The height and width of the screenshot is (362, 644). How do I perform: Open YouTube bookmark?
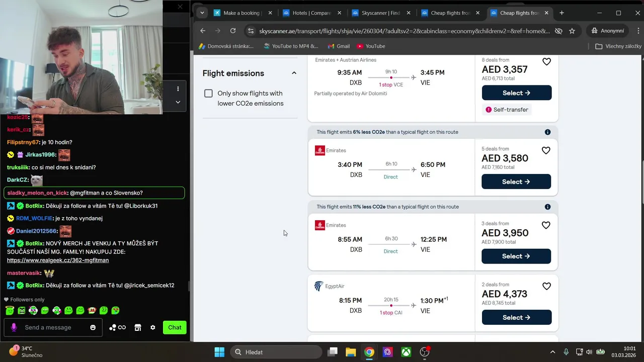point(371,46)
